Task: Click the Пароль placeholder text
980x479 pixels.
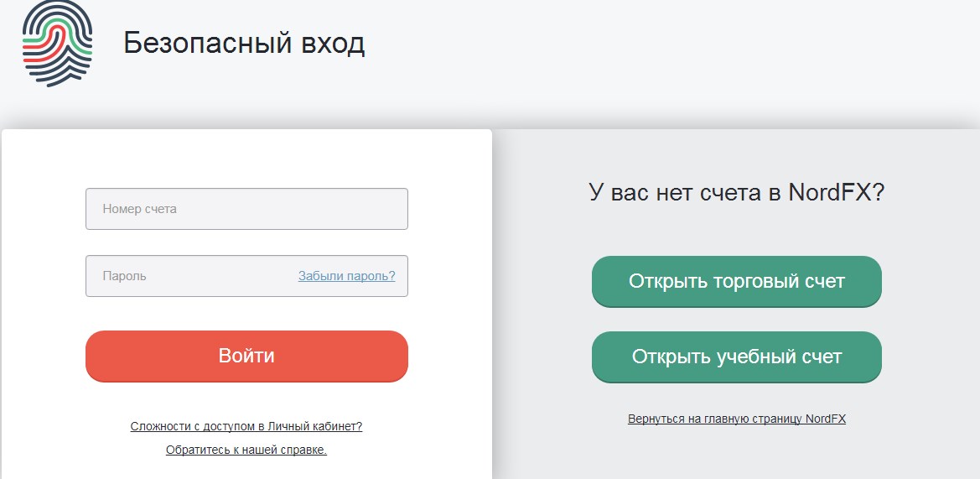Action: pyautogui.click(x=124, y=276)
